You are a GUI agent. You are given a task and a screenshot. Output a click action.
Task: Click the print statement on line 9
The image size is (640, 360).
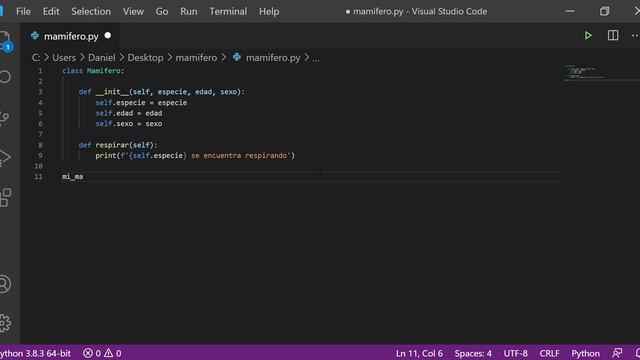[195, 156]
